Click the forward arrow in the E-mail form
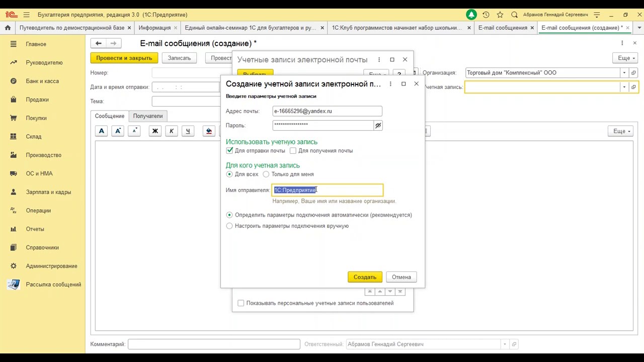The width and height of the screenshot is (644, 362). click(114, 44)
